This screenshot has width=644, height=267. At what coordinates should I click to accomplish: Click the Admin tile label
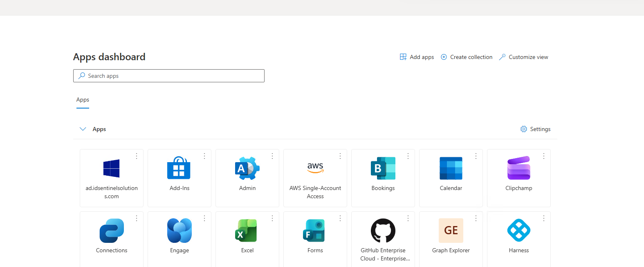247,188
